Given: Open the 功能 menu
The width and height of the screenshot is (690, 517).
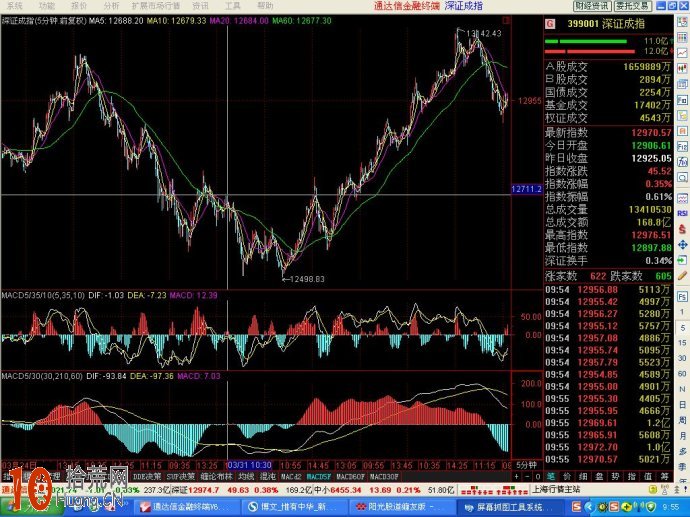Looking at the screenshot, I should tap(47, 6).
